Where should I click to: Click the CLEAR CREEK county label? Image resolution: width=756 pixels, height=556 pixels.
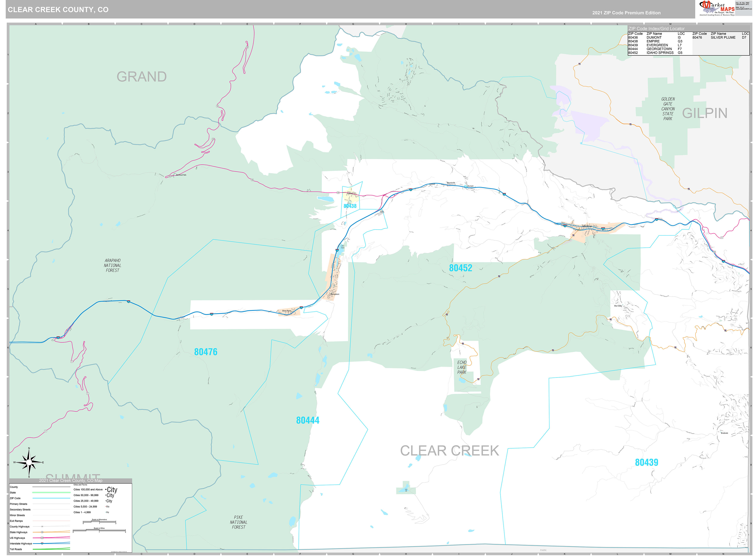[450, 451]
